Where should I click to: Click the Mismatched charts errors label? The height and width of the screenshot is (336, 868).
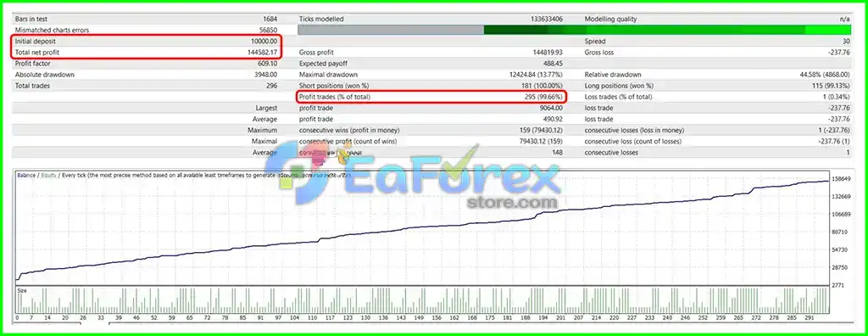click(x=52, y=30)
